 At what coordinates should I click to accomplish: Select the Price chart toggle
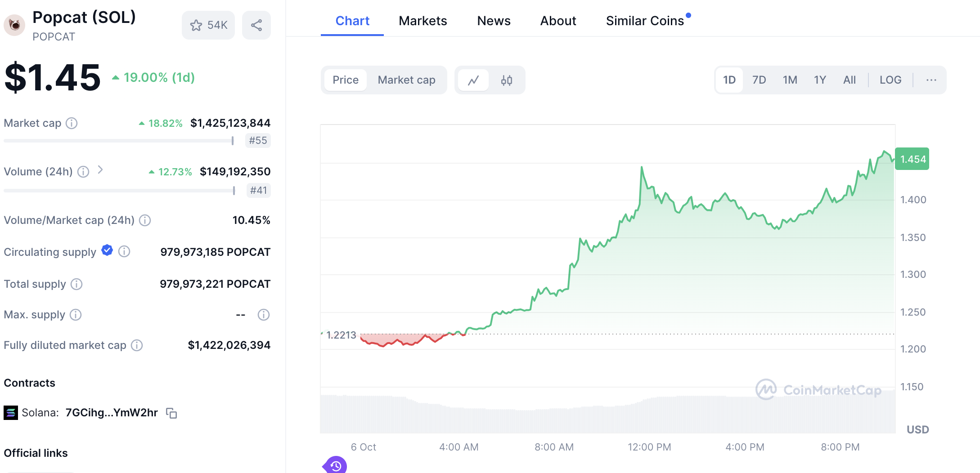[346, 80]
